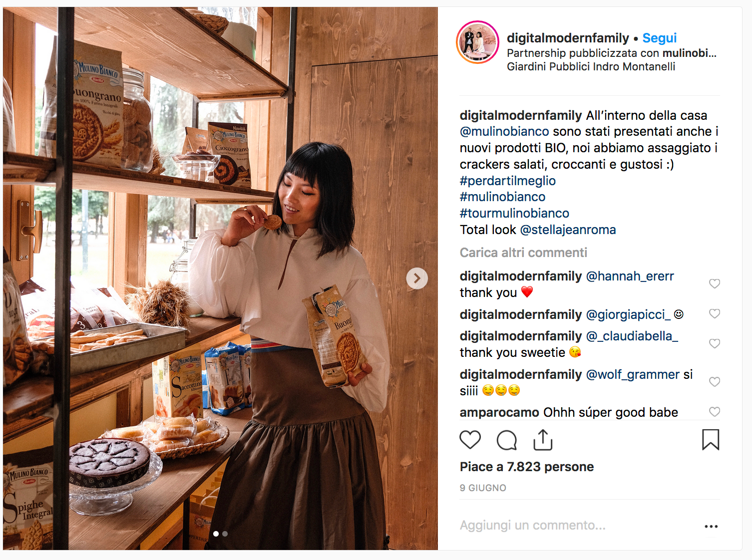752x560 pixels.
Task: Share the post using the share icon
Action: point(543,440)
